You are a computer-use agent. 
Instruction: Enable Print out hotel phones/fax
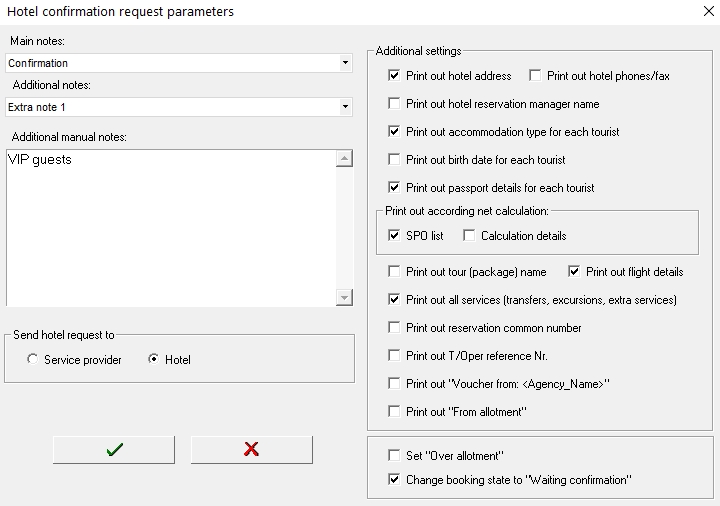535,75
